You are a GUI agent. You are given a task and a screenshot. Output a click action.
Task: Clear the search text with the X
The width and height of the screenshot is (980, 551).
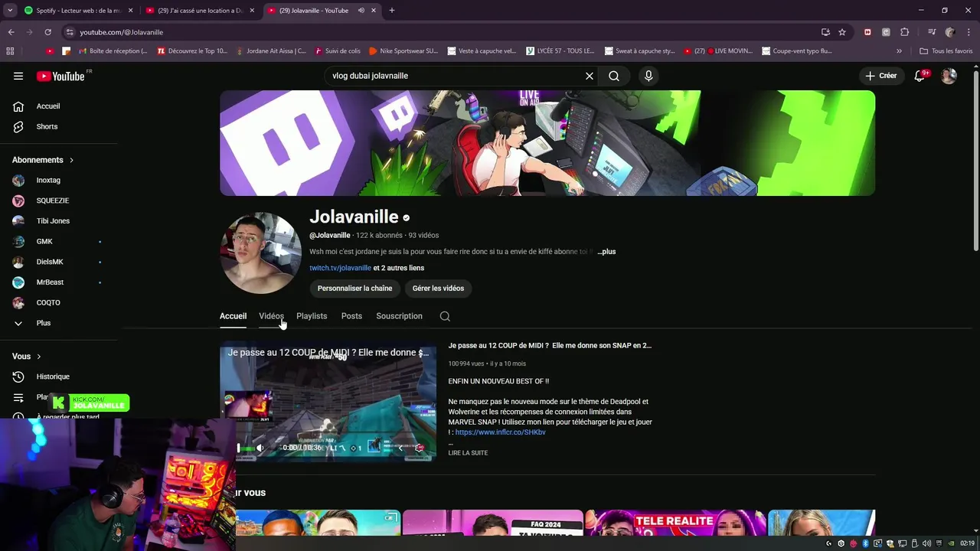(x=590, y=76)
